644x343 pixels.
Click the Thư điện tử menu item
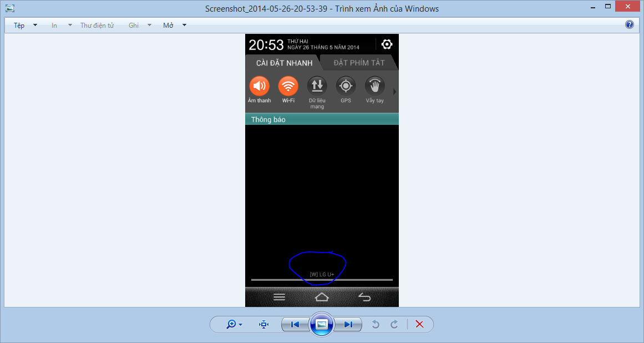tap(97, 26)
